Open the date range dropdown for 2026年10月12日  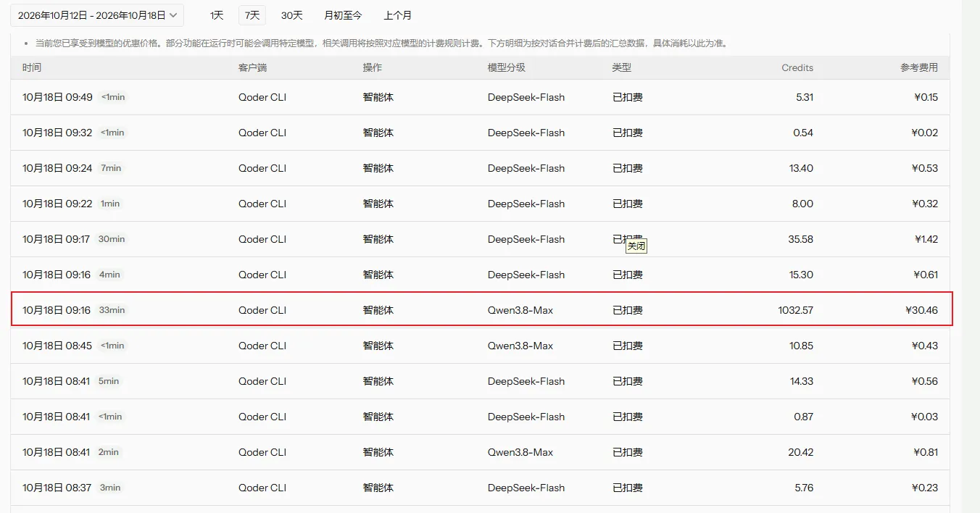pyautogui.click(x=97, y=15)
